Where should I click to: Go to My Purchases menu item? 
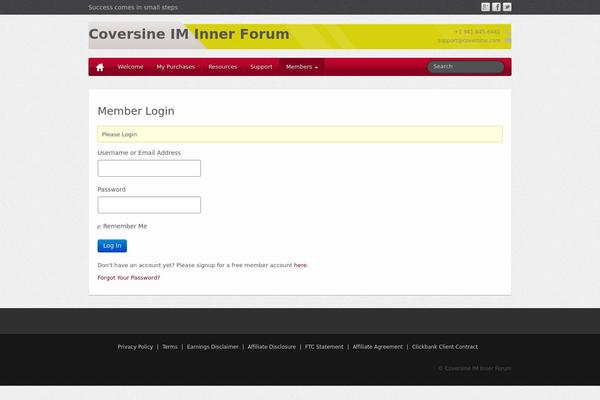(x=176, y=67)
